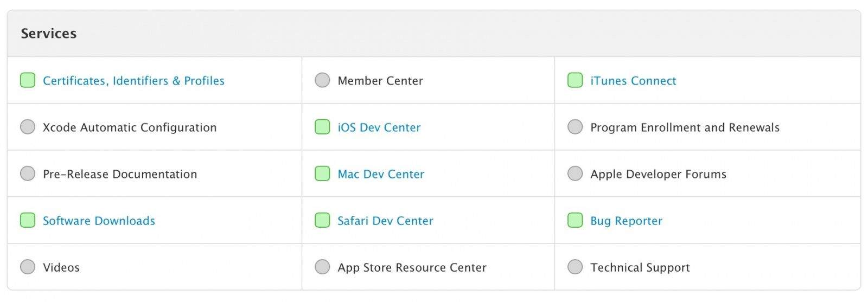
Task: Click gray status circle next to Member Center
Action: (x=322, y=81)
